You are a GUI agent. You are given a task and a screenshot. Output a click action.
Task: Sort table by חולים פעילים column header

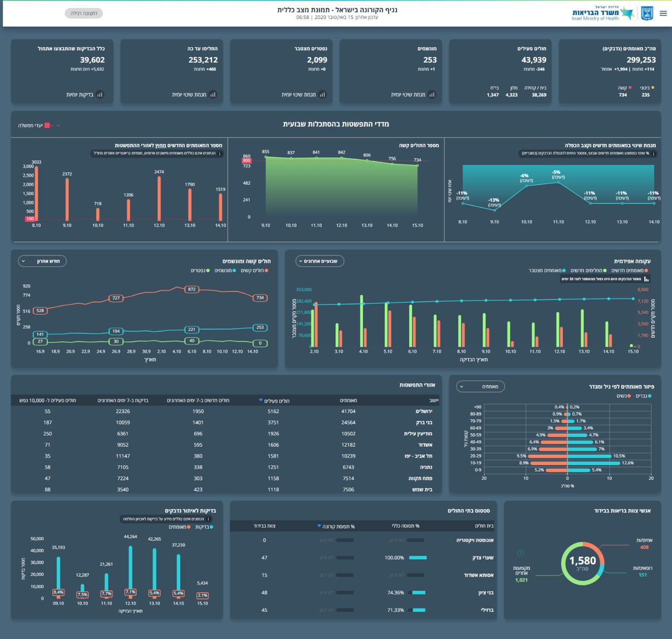[275, 400]
